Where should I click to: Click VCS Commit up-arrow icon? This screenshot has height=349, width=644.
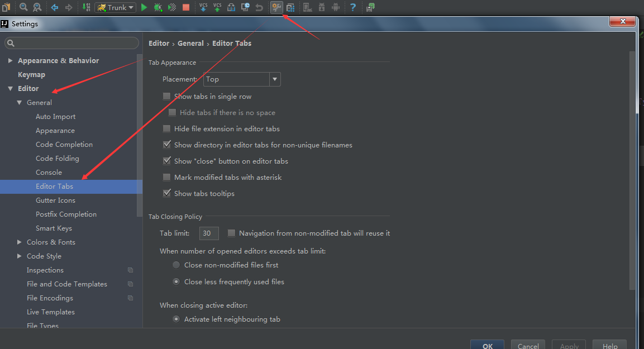pos(217,7)
